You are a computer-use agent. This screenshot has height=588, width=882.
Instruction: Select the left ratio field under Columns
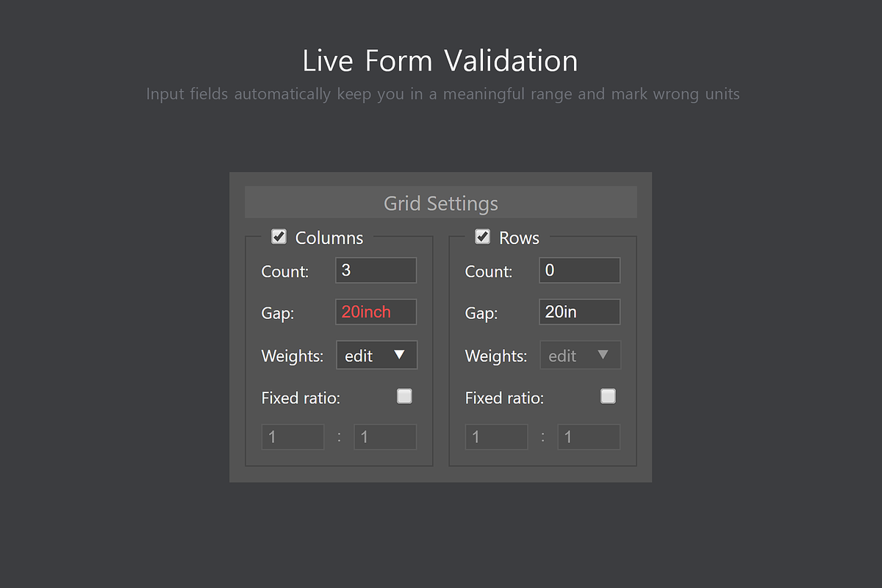click(293, 437)
